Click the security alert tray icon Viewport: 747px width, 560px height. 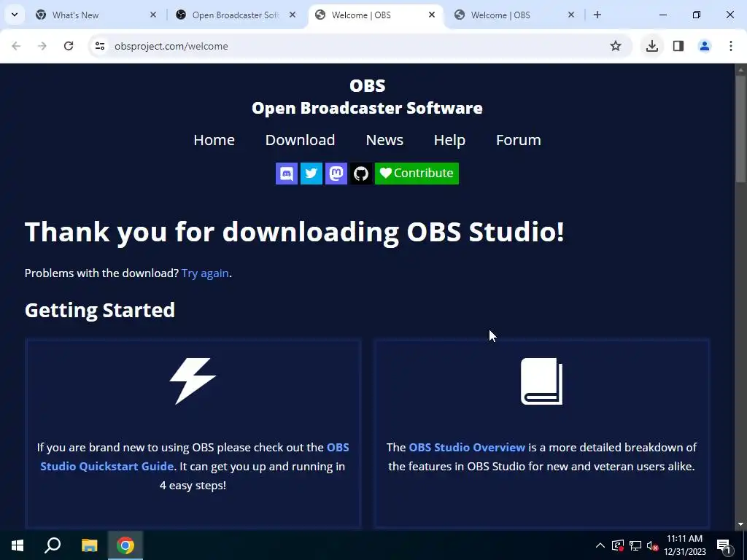617,545
